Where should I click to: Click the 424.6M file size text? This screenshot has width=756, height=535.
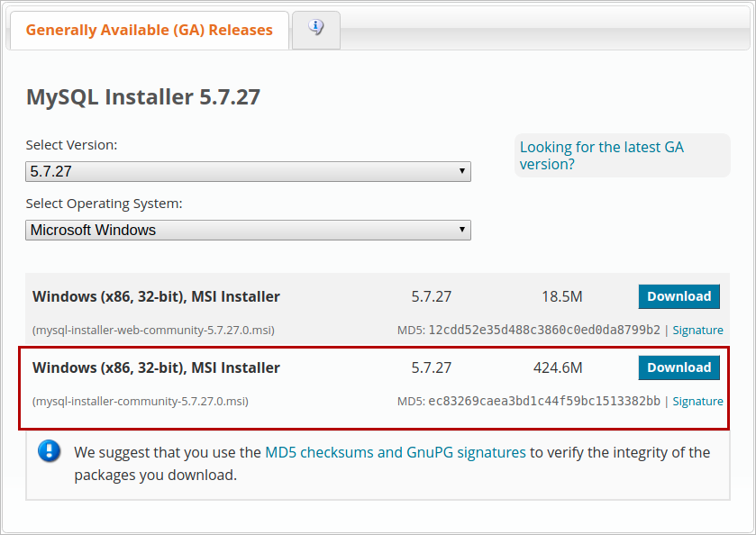click(x=558, y=367)
